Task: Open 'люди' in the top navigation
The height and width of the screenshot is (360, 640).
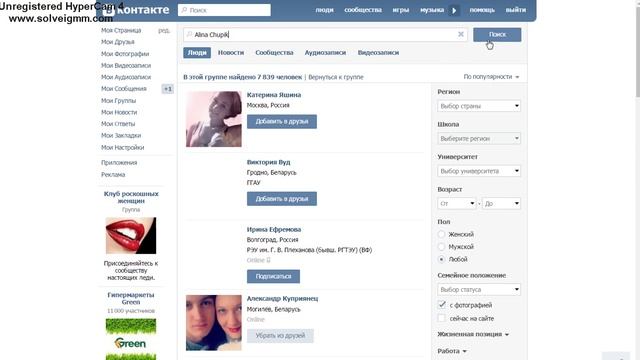Action: tap(324, 10)
